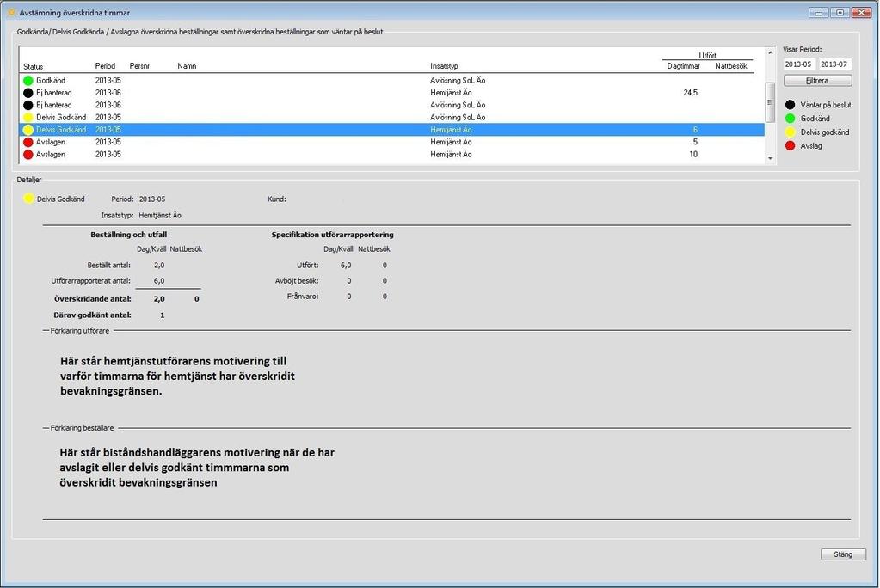Select the row with 24,5 Dagtimmar

(x=391, y=93)
